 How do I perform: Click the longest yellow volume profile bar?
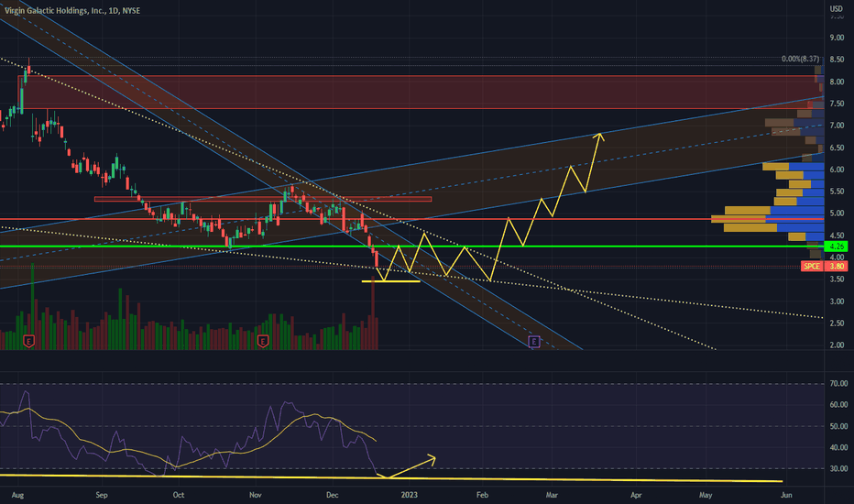tap(738, 219)
